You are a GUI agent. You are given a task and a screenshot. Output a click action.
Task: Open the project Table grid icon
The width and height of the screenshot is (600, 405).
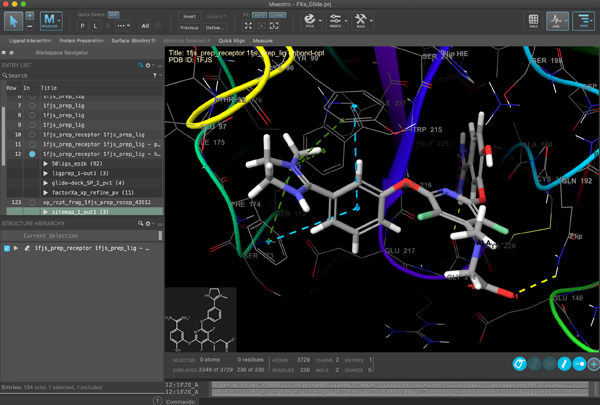click(x=533, y=21)
